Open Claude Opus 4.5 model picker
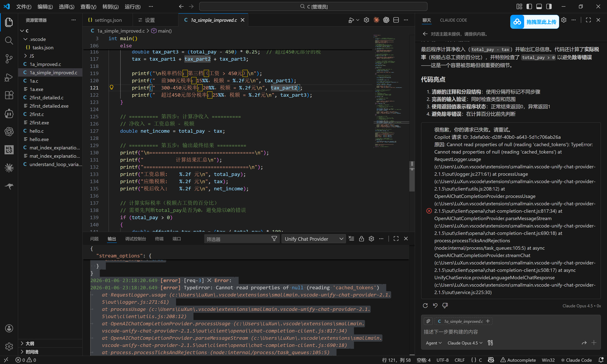 pos(465,343)
